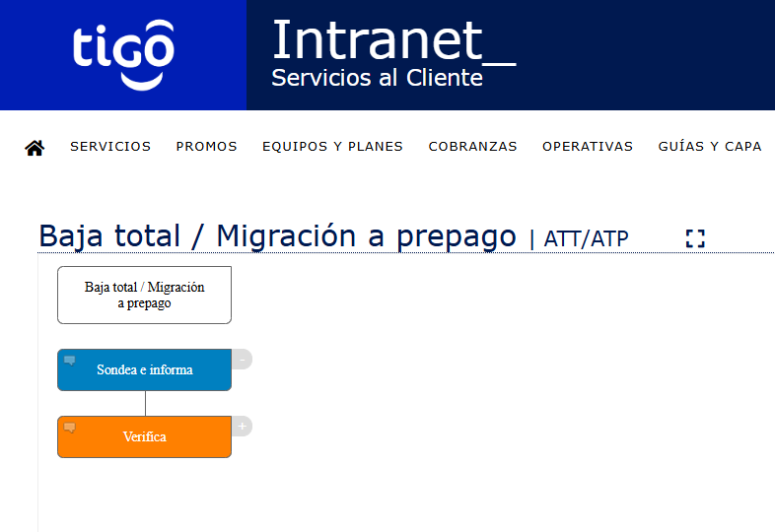Click the Intranet_ header title
Screen dimensions: 775x532
tap(394, 40)
